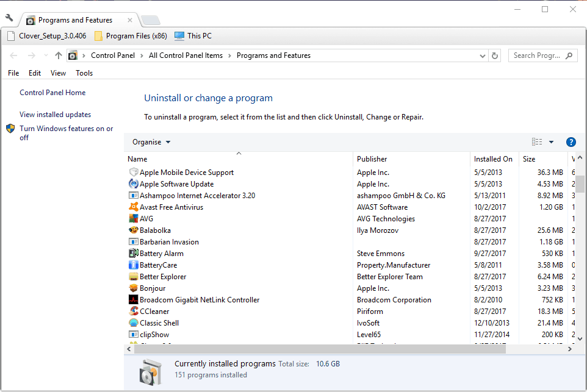Expand the address bar history dropdown
This screenshot has width=587, height=392.
tap(481, 55)
